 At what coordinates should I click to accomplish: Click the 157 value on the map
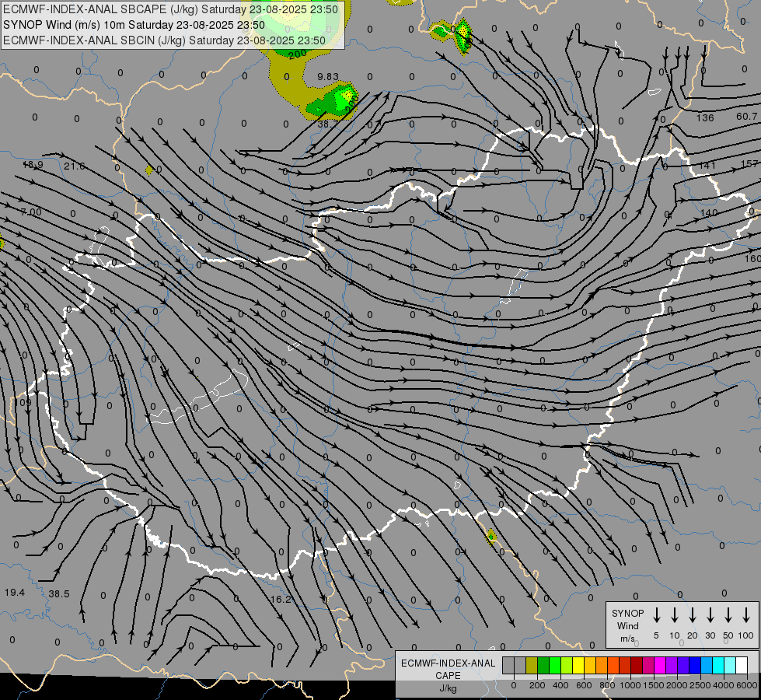pos(750,164)
